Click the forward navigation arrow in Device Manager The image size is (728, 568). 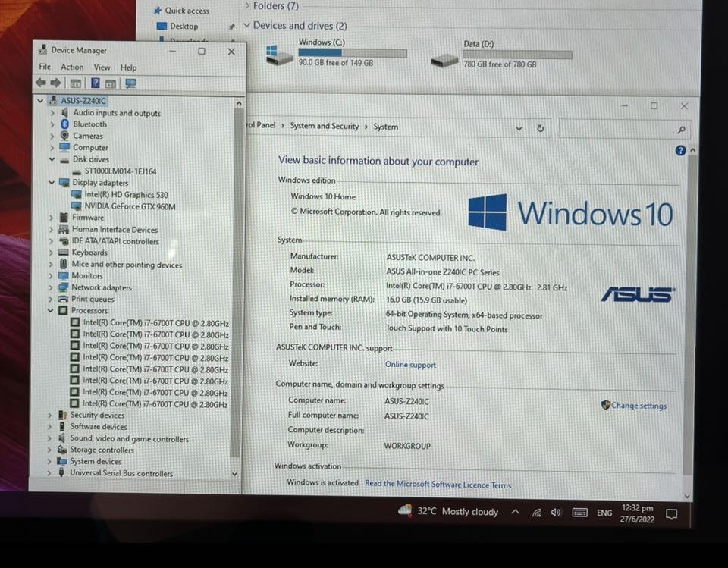tap(55, 83)
